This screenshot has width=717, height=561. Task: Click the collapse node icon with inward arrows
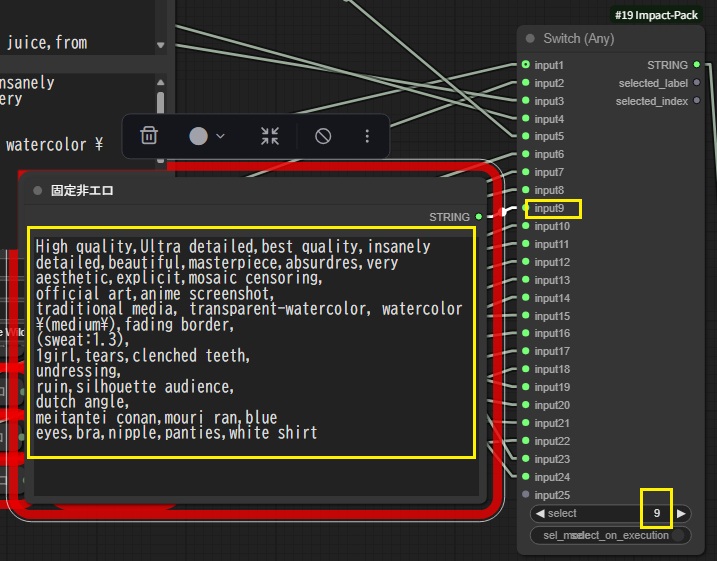pyautogui.click(x=270, y=136)
